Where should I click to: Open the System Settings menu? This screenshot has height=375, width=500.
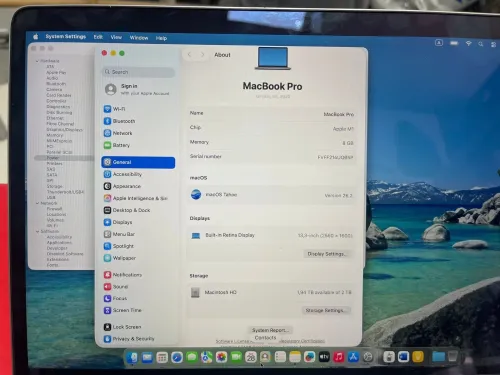point(66,37)
